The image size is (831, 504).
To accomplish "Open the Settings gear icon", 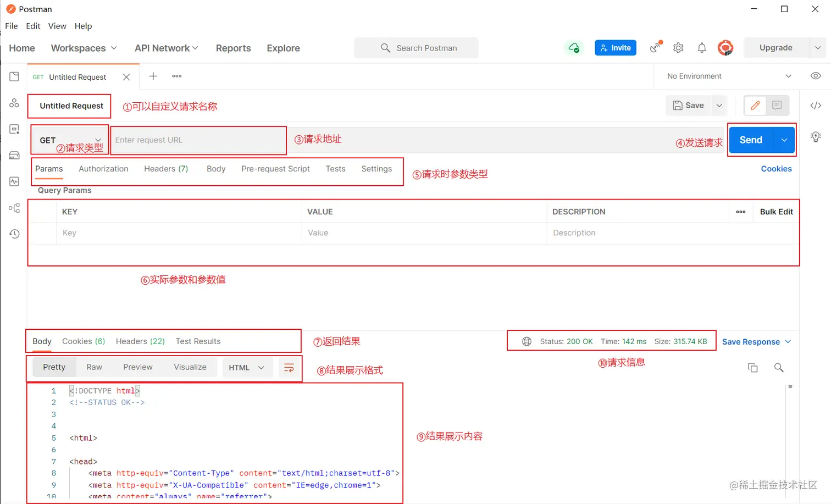I will tap(678, 48).
